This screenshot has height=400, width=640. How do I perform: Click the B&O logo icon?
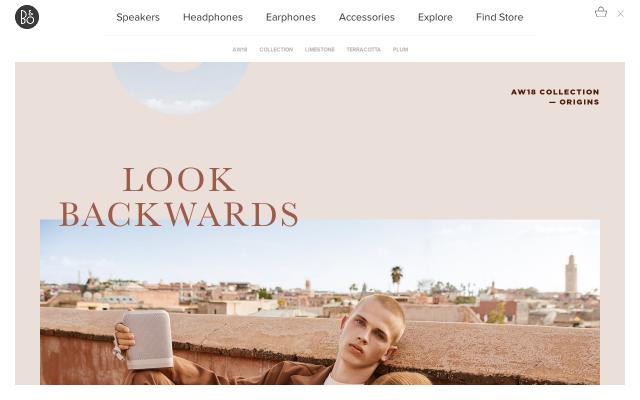(x=27, y=17)
